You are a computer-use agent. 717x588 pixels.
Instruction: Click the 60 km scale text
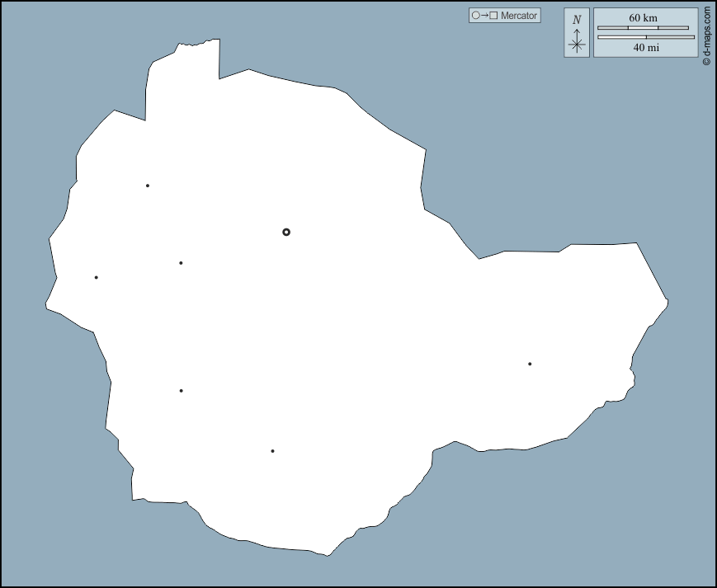coord(643,17)
